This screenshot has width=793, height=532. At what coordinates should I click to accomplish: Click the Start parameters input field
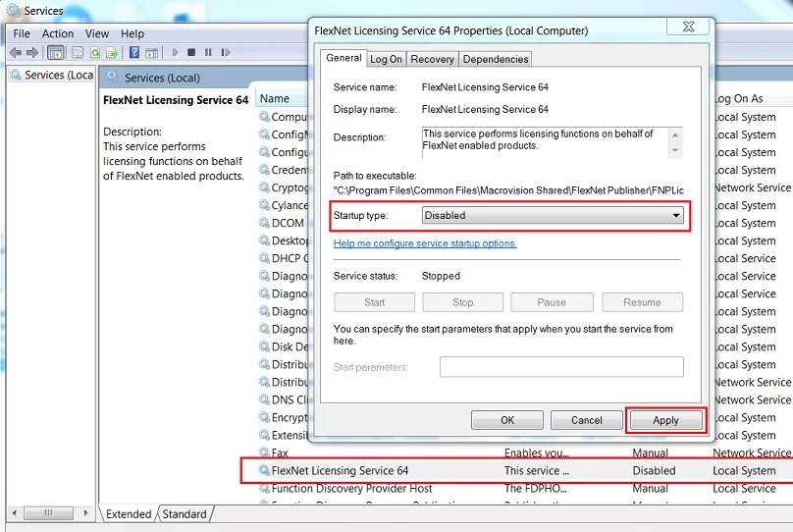tap(561, 367)
